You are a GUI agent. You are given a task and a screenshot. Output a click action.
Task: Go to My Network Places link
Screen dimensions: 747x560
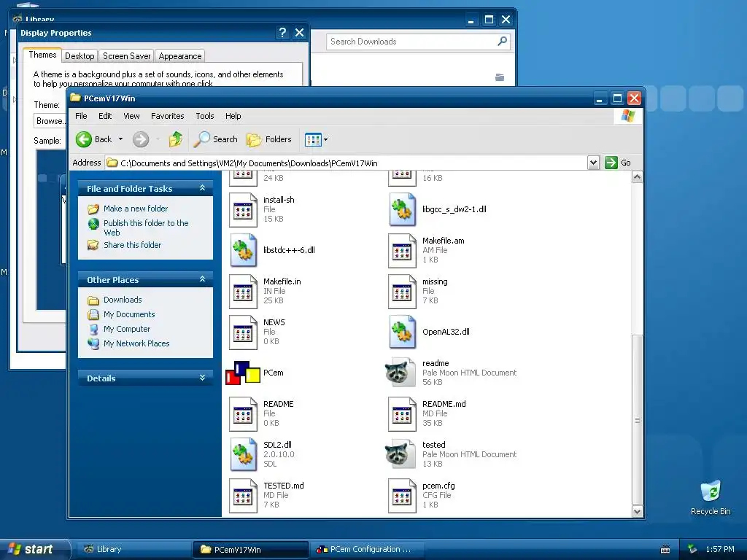click(136, 343)
